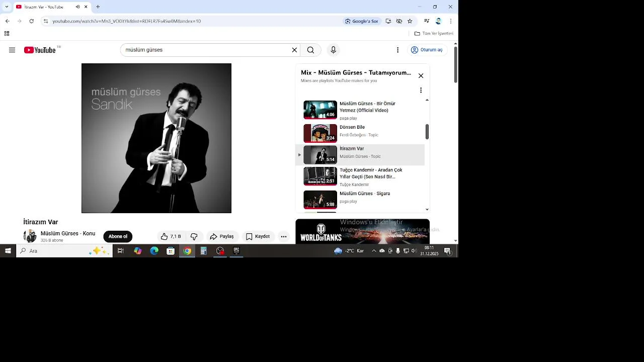Open the volume icon in the system tray

pyautogui.click(x=414, y=251)
